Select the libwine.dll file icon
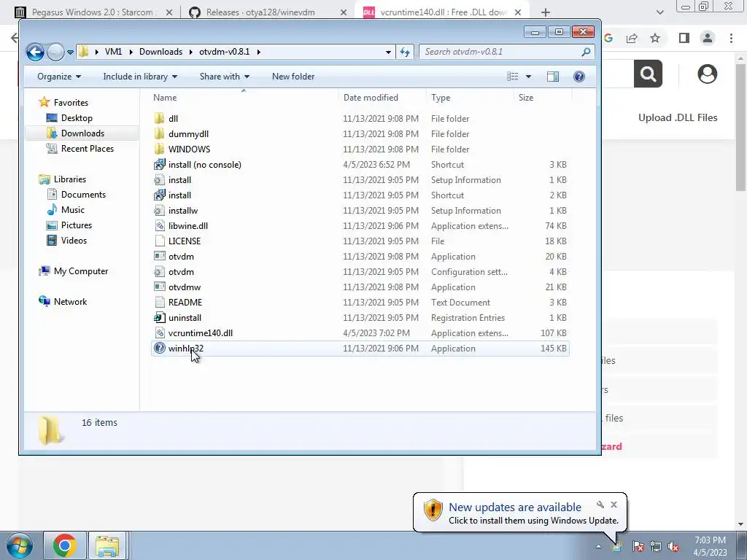Viewport: 747px width, 560px height. [160, 226]
